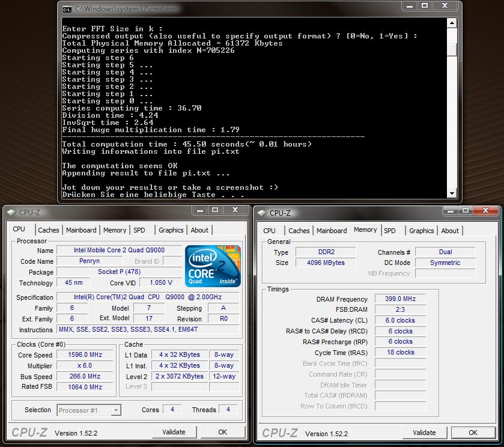
Task: Click the 1596.0 MHz core speed value
Action: click(x=85, y=354)
